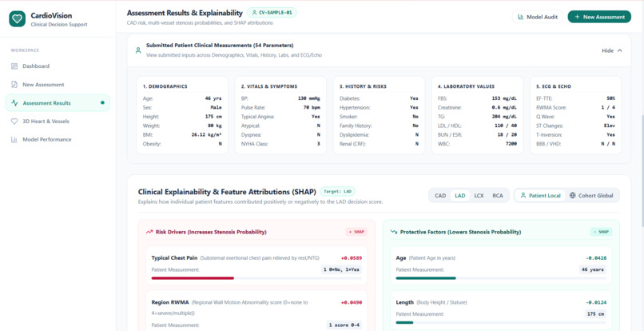Click the Age green SHAP bar
Screen dimensions: 644x331
(426, 278)
